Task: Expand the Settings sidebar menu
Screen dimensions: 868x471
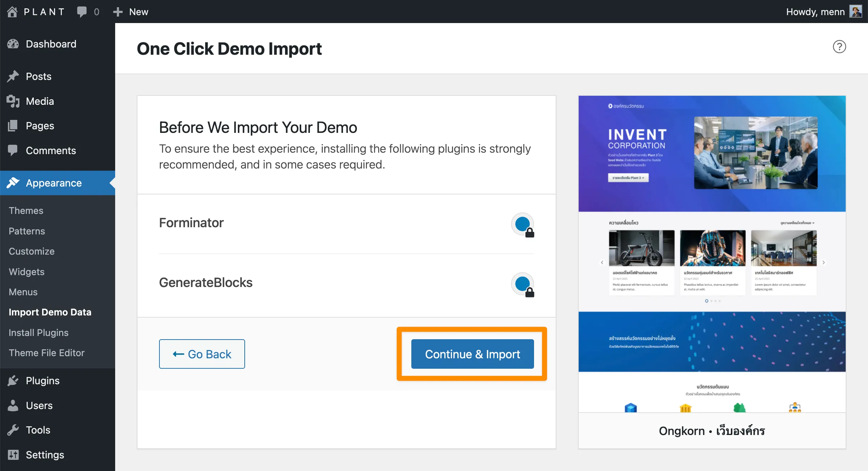Action: click(x=45, y=454)
